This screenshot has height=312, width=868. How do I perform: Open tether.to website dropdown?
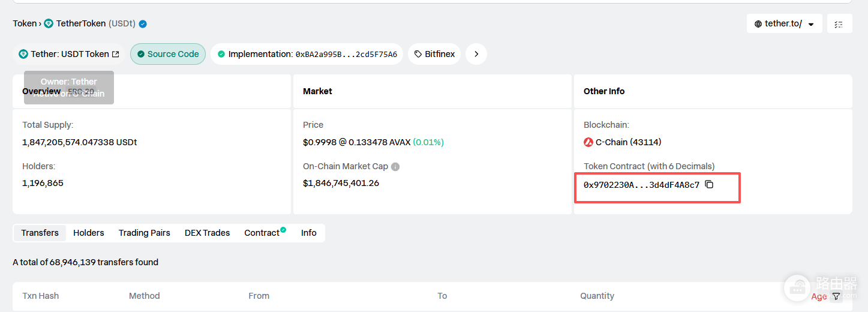tap(785, 24)
